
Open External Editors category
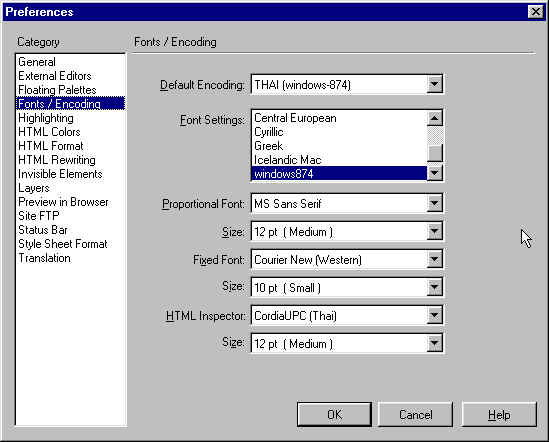pyautogui.click(x=70, y=76)
